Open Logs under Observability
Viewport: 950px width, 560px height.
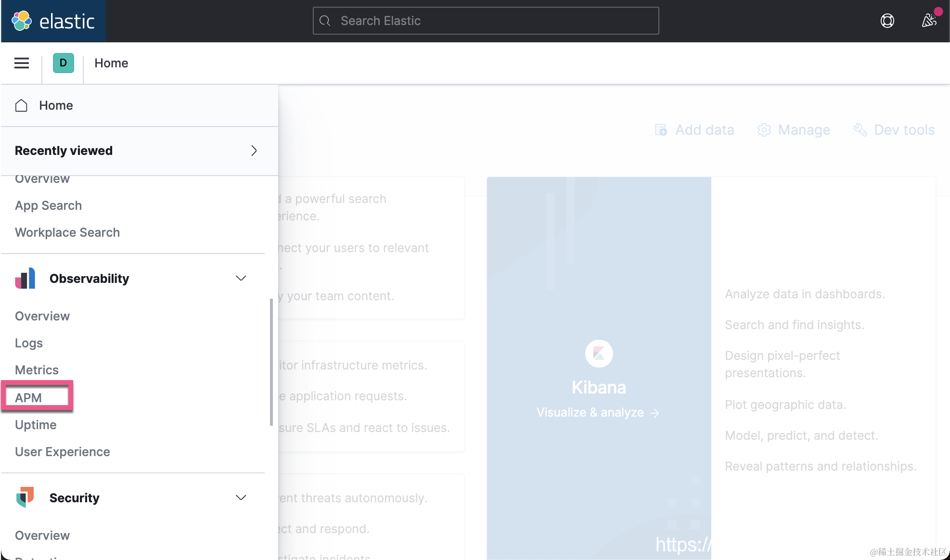(x=29, y=343)
